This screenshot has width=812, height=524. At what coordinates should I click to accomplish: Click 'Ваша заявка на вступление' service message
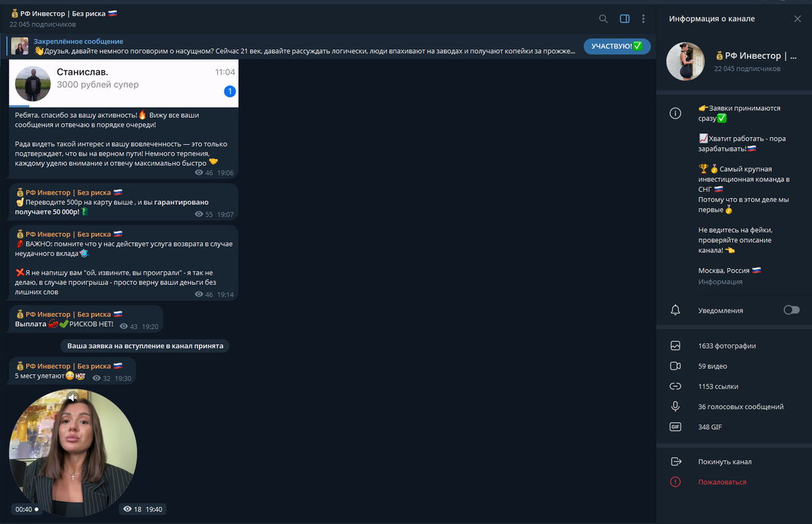coord(145,346)
